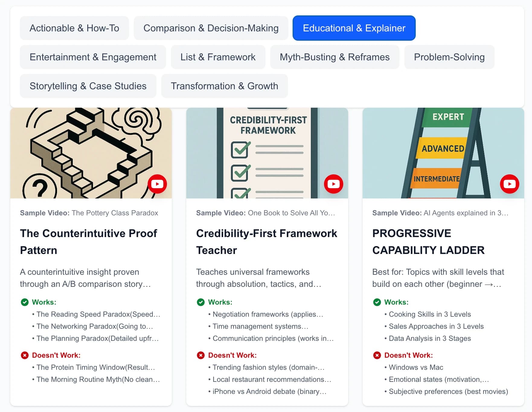Select the Problem-Solving filter chip
The height and width of the screenshot is (412, 532).
pos(449,57)
